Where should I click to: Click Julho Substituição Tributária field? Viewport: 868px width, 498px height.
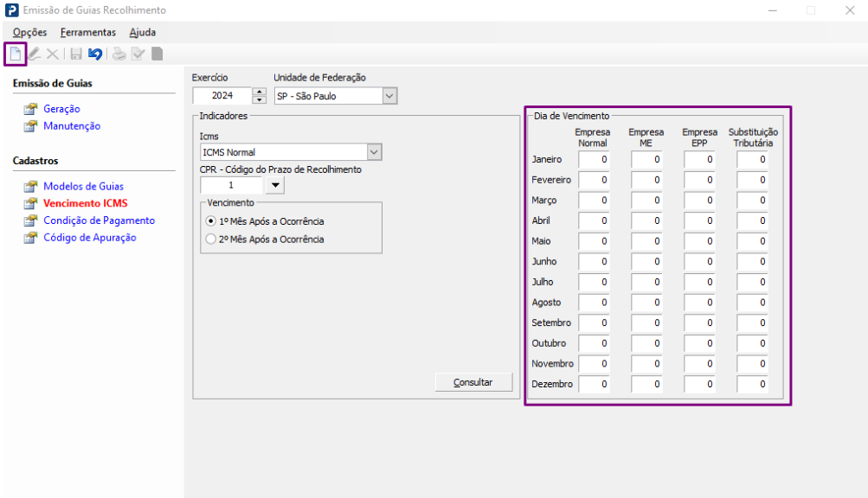click(x=752, y=282)
